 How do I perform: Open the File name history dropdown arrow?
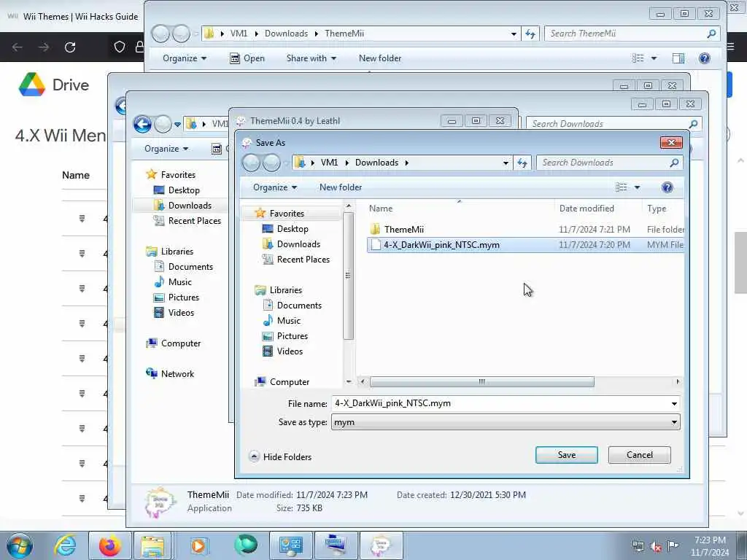tap(674, 404)
